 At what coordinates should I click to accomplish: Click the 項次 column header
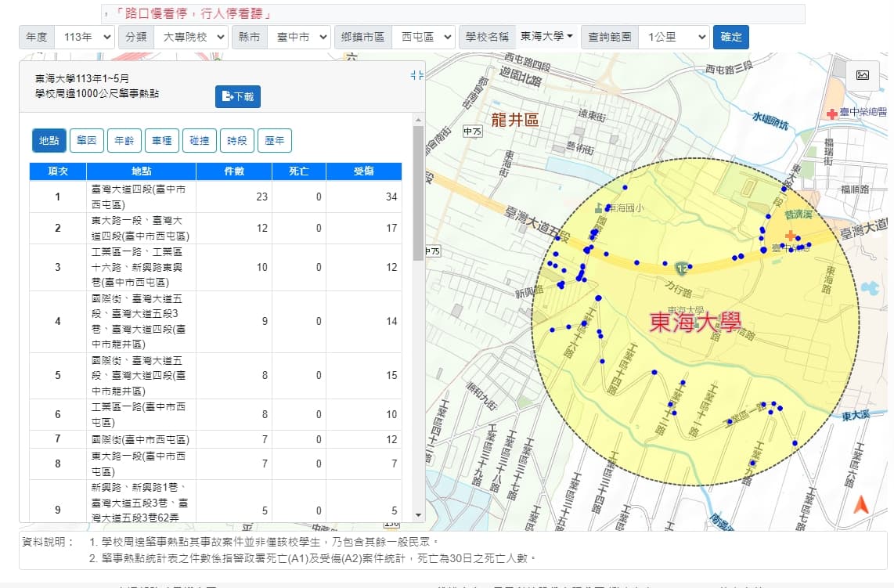[58, 171]
